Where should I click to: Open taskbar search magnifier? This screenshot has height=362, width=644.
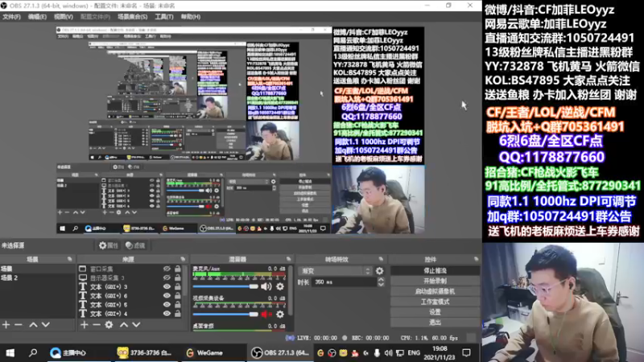tap(33, 352)
